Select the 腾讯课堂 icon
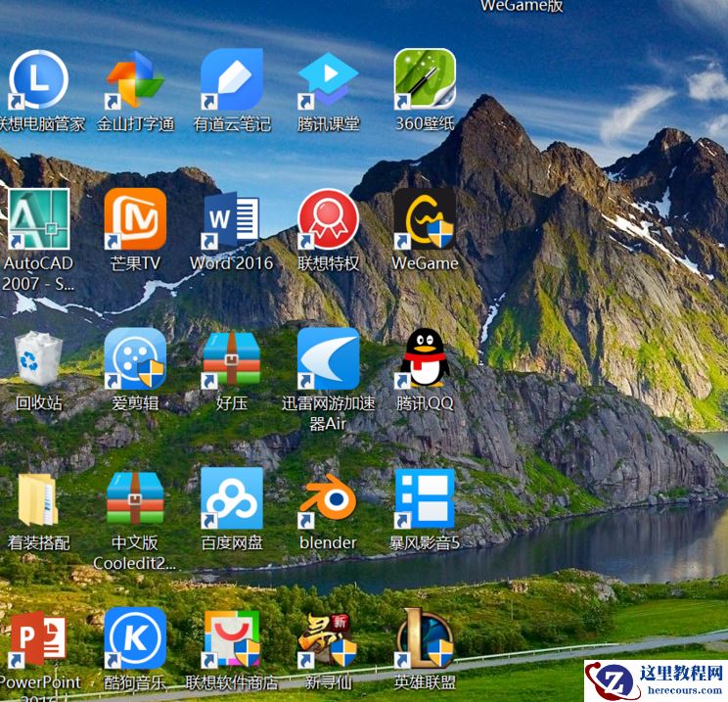 [328, 80]
